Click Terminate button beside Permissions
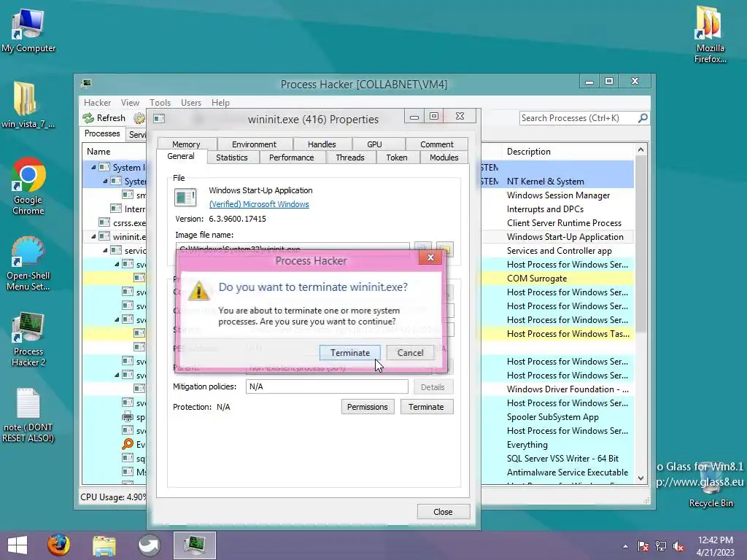This screenshot has width=747, height=560. click(426, 407)
